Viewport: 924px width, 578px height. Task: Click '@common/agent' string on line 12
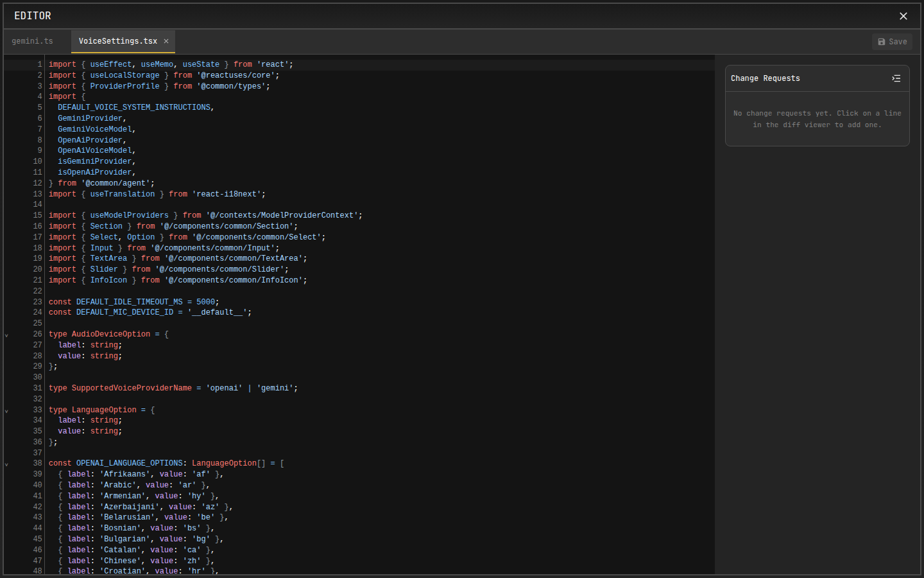[x=116, y=184]
